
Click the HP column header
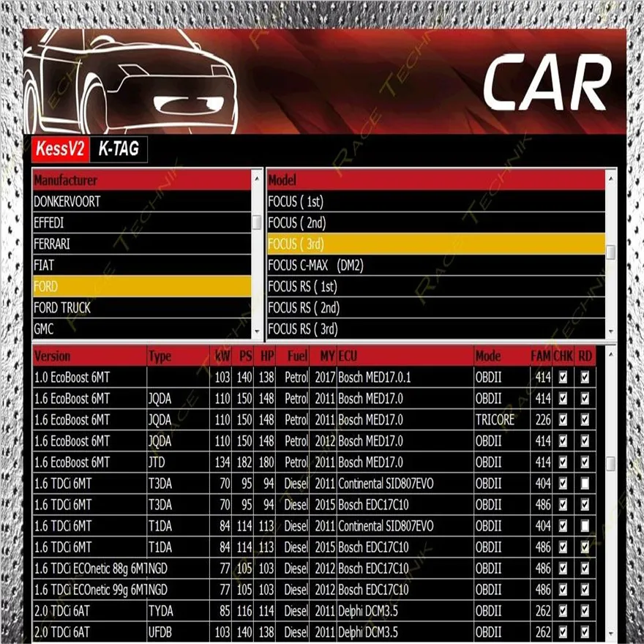point(265,356)
